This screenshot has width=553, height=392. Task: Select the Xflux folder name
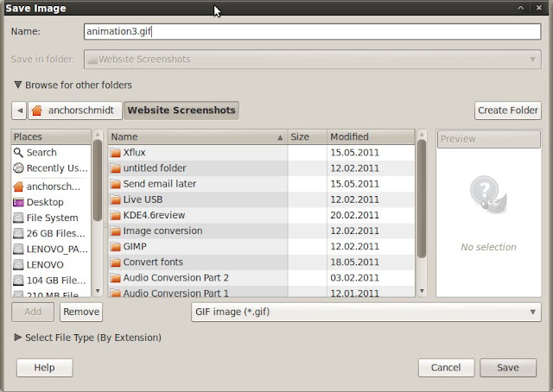click(x=135, y=153)
